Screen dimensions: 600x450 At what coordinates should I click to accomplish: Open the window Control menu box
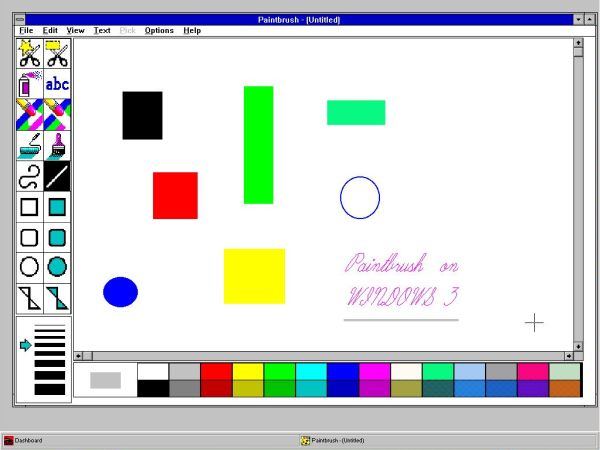point(20,20)
